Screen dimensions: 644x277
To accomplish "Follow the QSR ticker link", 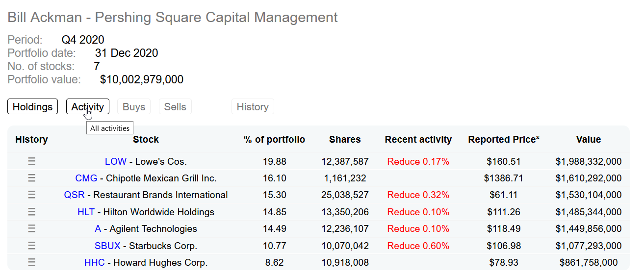I will (x=74, y=195).
